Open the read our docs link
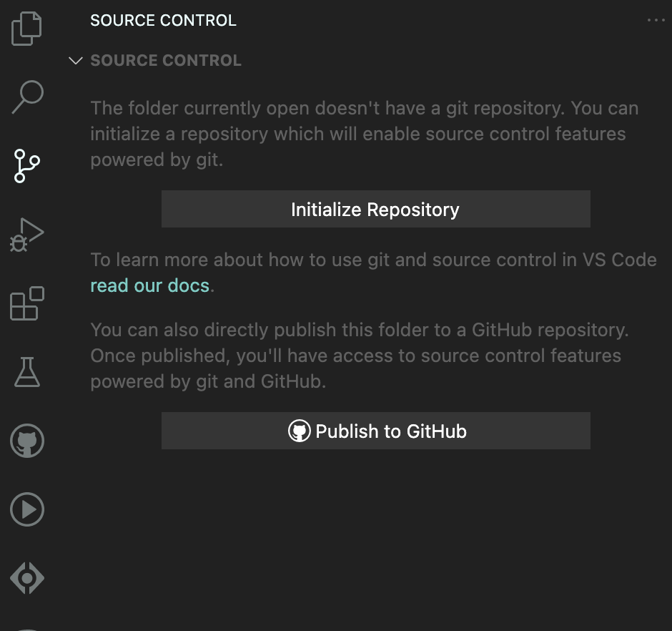This screenshot has width=672, height=631. [x=149, y=285]
